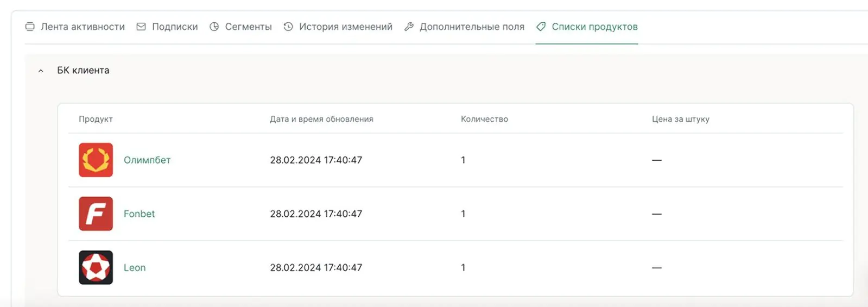Viewport: 868px width, 307px height.
Task: Click quantity 1 in Leon row
Action: coord(463,267)
